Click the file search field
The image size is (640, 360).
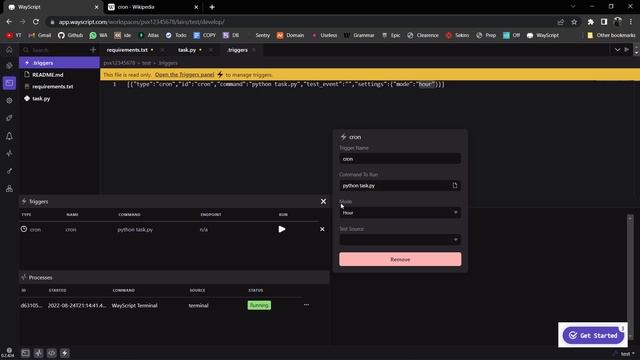[55, 50]
